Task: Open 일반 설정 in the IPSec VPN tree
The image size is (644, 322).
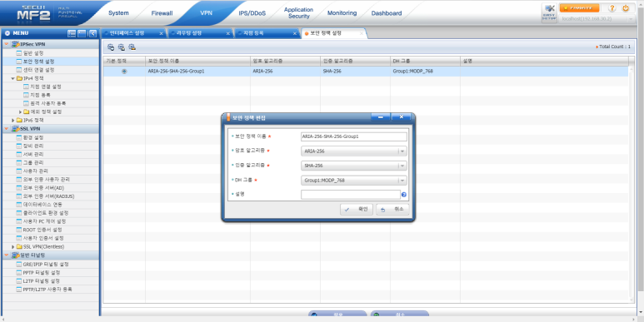Action: coord(32,53)
